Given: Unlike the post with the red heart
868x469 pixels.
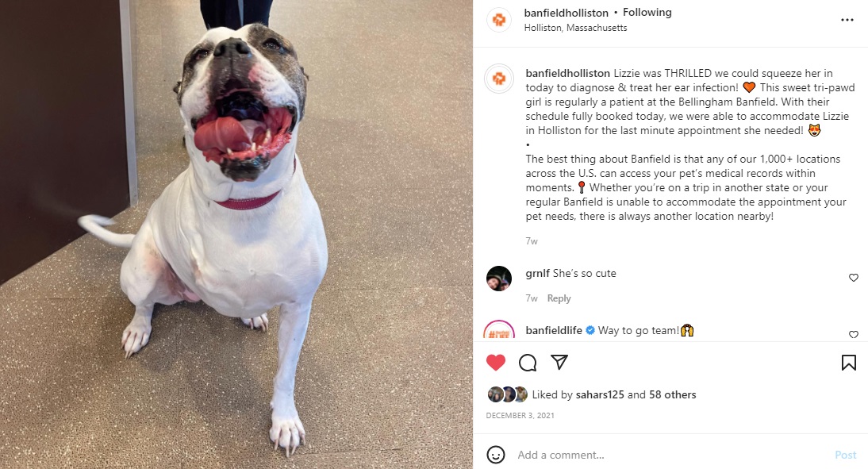Looking at the screenshot, I should coord(495,363).
